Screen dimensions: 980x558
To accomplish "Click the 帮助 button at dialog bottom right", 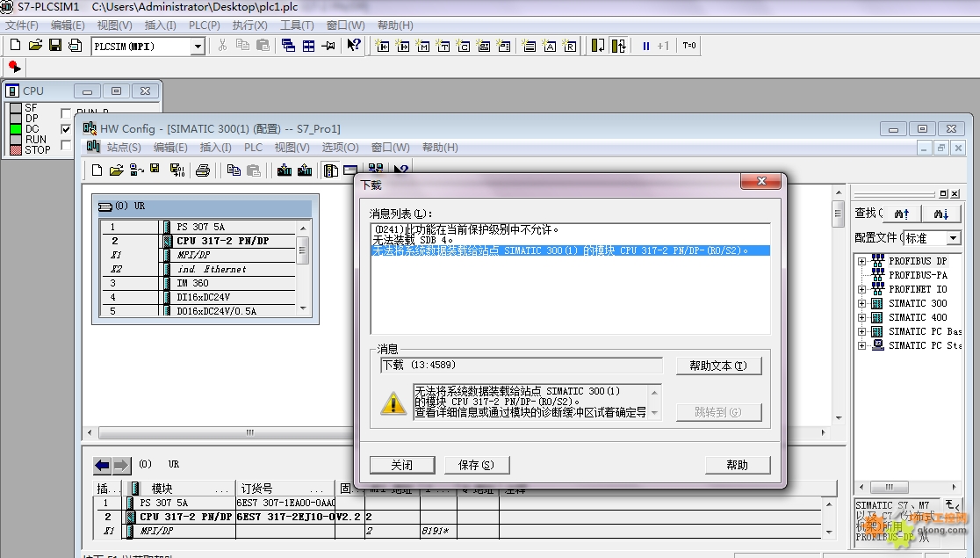I will 738,465.
